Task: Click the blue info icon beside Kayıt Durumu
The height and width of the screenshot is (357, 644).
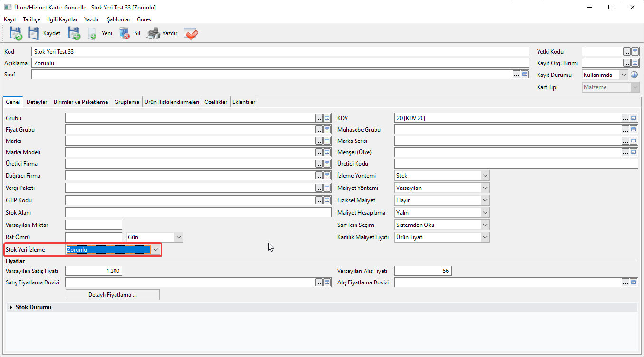Action: 634,75
